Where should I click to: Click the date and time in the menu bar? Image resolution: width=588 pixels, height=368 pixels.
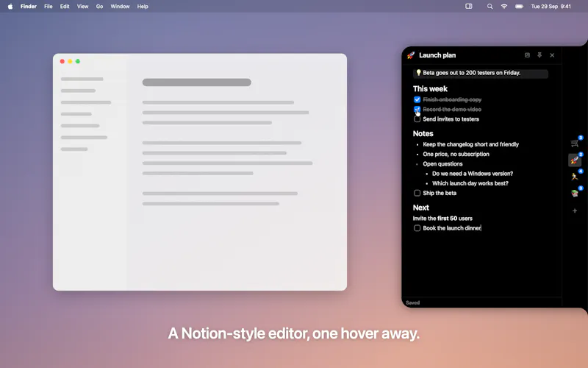[551, 7]
